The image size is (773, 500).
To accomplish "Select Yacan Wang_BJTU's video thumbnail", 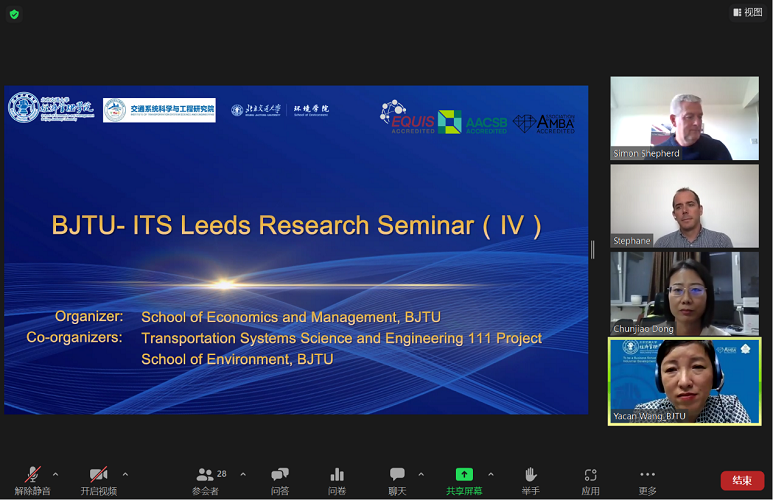I will tap(684, 381).
